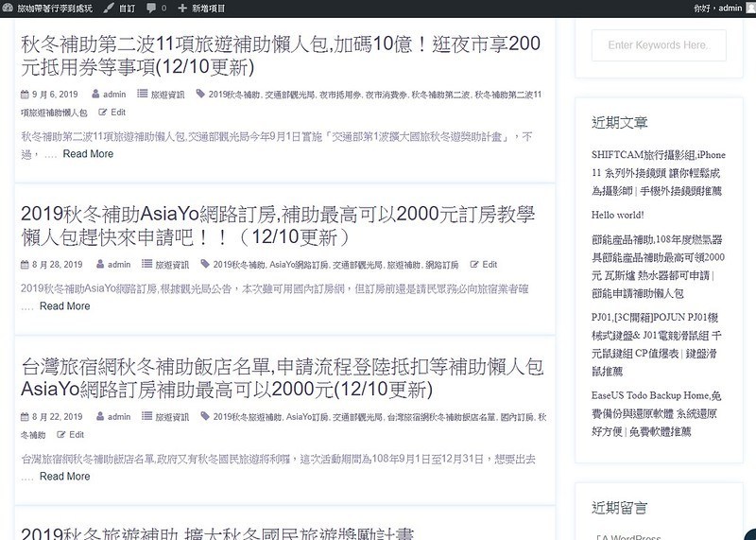The width and height of the screenshot is (756, 540).
Task: Click Read More under the 台灣旅宿網 post
Action: point(65,477)
